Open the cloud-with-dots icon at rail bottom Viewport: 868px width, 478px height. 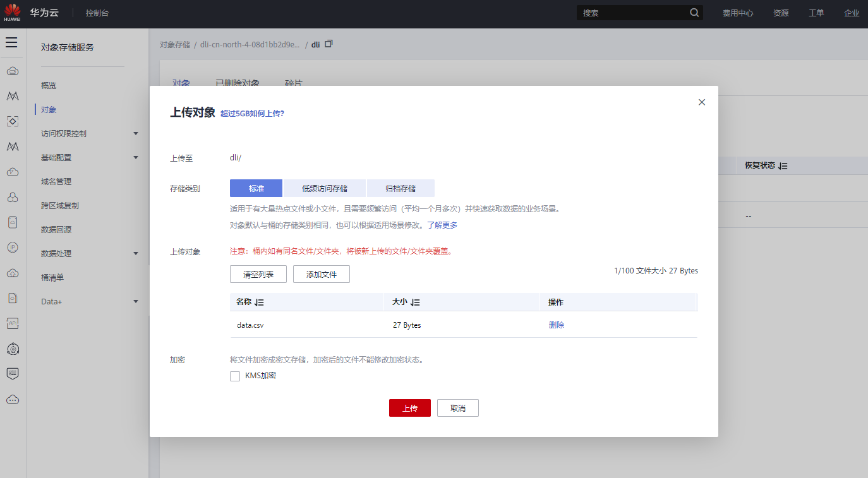click(13, 399)
